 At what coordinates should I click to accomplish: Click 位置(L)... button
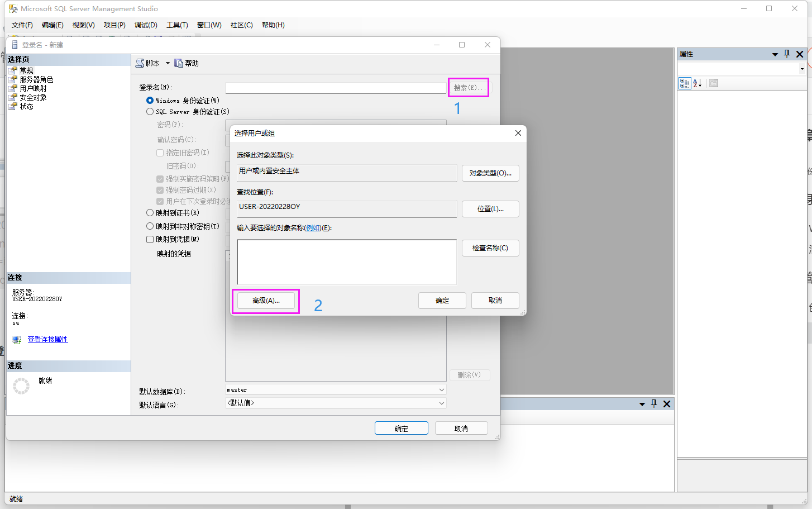coord(490,209)
